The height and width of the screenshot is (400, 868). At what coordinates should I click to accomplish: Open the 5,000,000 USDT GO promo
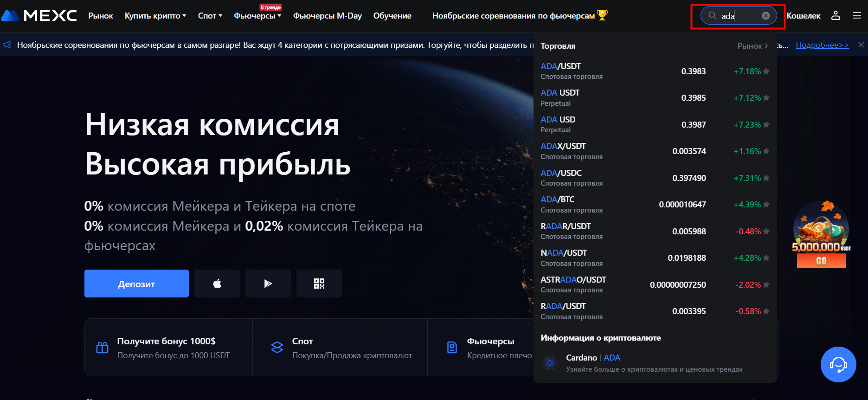point(821,234)
